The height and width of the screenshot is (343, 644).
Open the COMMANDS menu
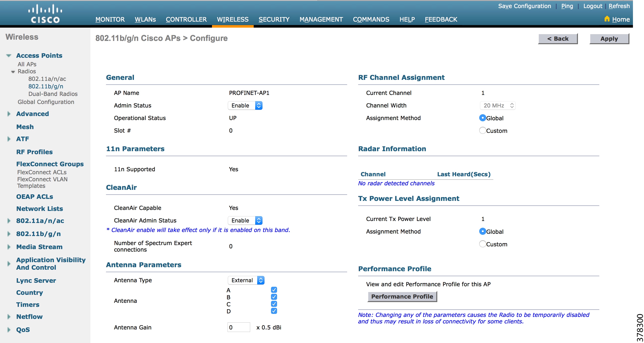[371, 19]
